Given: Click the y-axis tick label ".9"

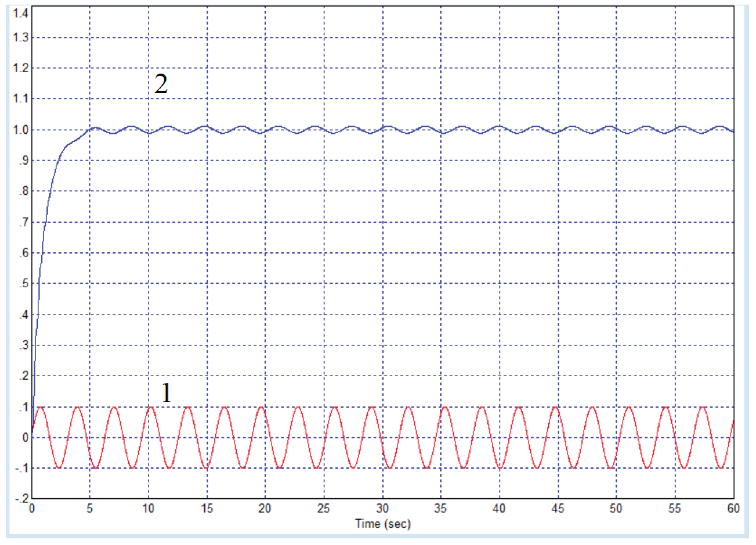Looking at the screenshot, I should (x=24, y=161).
